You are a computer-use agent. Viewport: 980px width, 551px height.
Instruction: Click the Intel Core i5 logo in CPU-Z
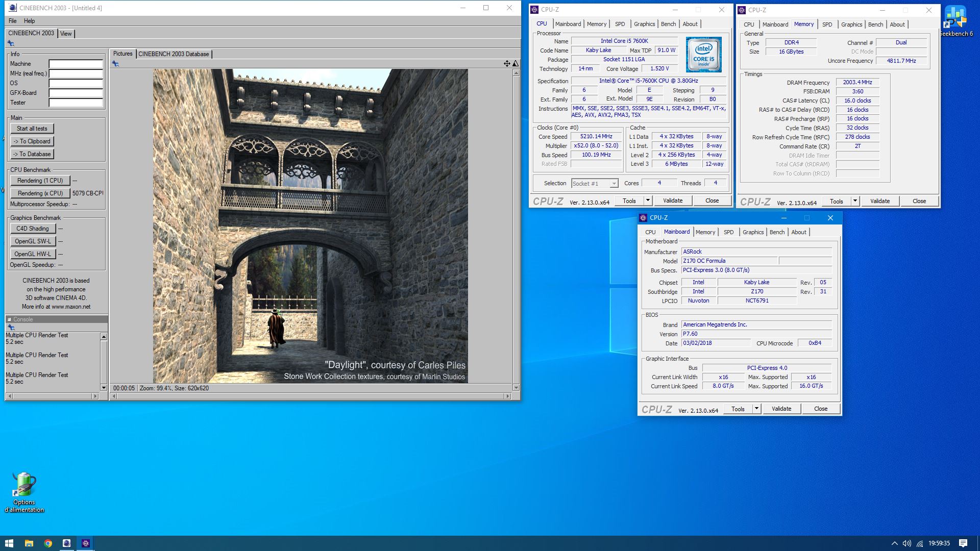[x=703, y=54]
